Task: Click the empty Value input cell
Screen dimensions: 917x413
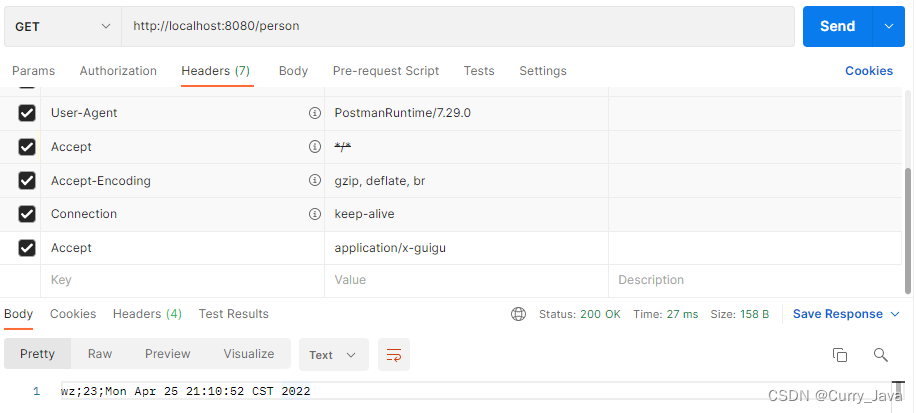Action: 466,280
